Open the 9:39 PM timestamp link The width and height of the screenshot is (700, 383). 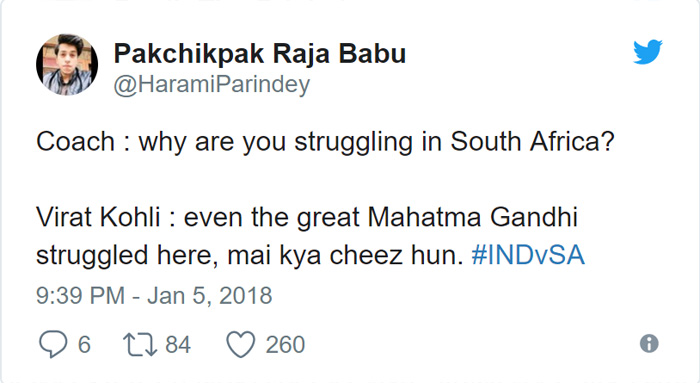tap(80, 296)
